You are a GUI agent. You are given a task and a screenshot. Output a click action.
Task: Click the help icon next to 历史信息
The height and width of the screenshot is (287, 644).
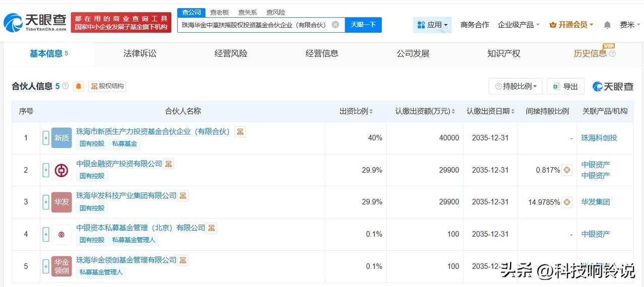[612, 53]
